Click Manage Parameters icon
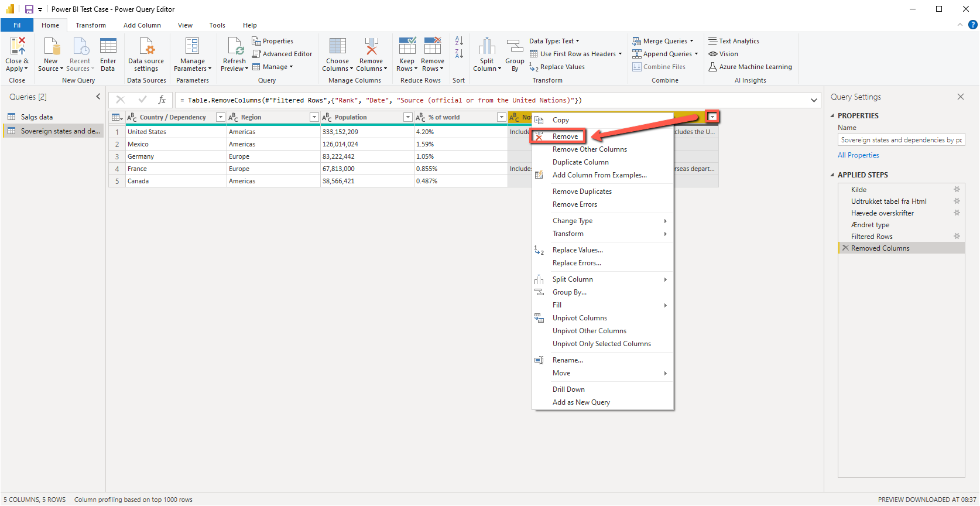The width and height of the screenshot is (980, 506). pyautogui.click(x=192, y=46)
